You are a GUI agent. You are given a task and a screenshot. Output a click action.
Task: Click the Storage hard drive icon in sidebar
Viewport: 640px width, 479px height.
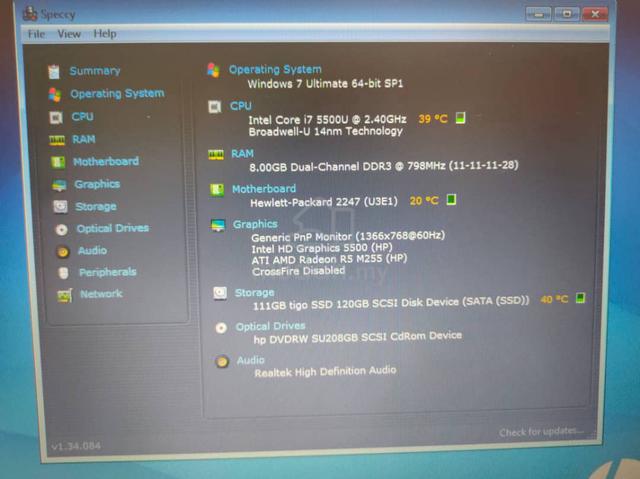pyautogui.click(x=60, y=207)
